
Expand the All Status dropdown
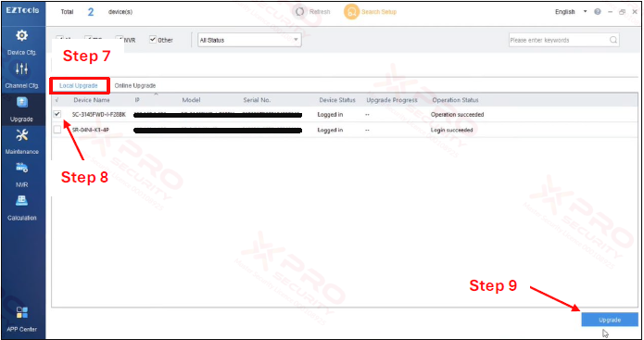pos(249,40)
